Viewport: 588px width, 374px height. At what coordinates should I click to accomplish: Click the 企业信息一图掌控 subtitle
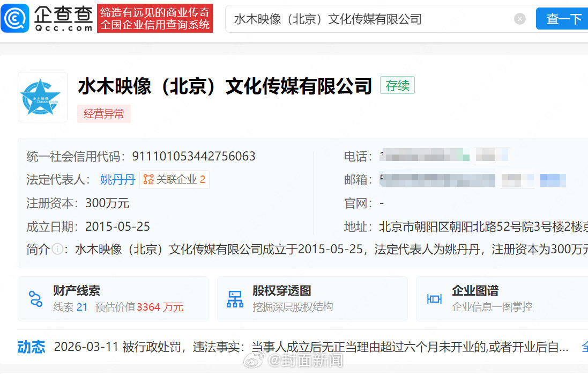click(492, 307)
